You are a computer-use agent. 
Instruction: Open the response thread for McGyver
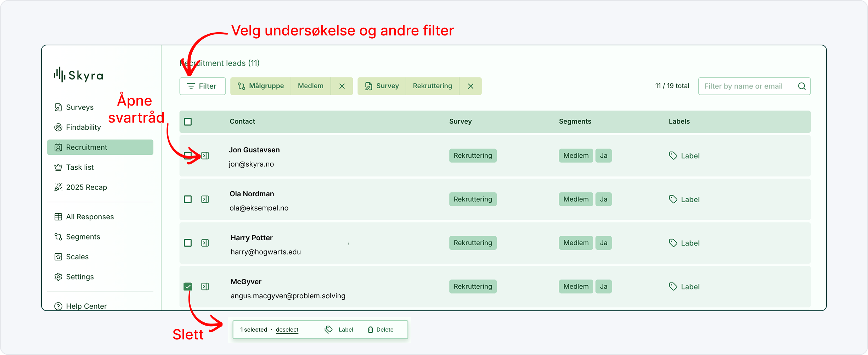(205, 286)
